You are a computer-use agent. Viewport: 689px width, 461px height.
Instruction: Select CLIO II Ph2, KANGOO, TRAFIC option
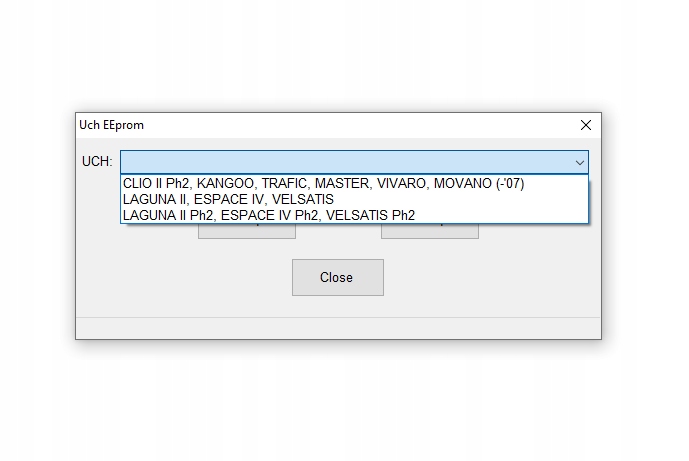[354, 183]
